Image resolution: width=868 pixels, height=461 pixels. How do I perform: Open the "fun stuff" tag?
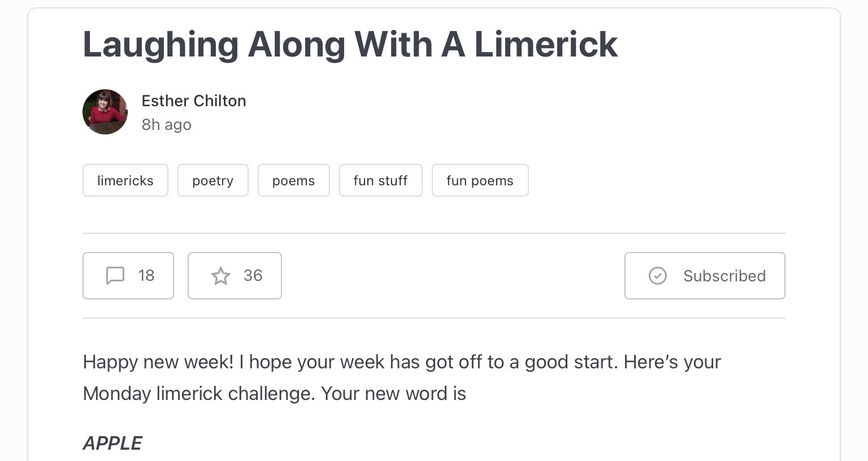380,181
